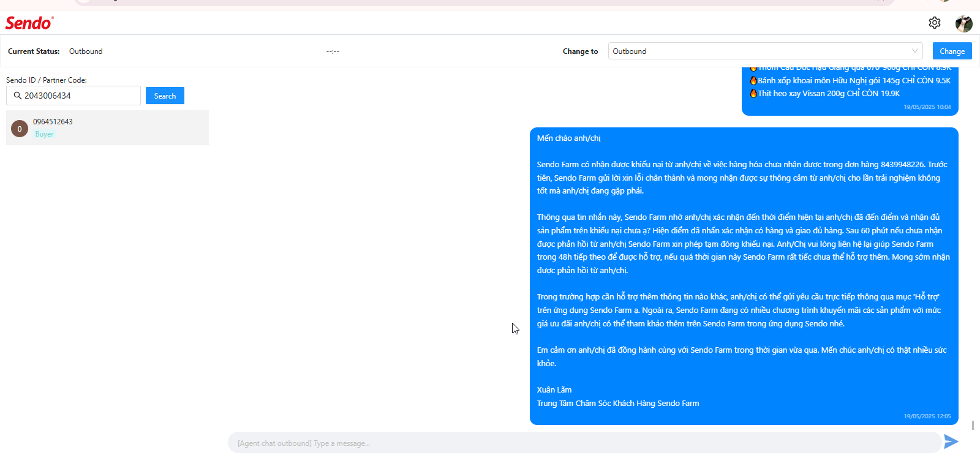Viewport: 980px width, 455px height.
Task: Click the 'Bánh xốp khoai môn Hữu Nghị' promo line
Action: (850, 81)
